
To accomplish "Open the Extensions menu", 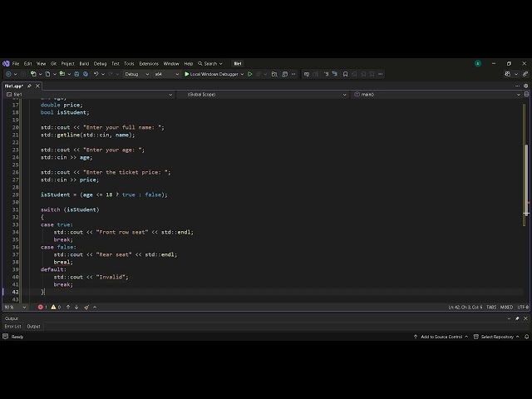I will [x=149, y=63].
